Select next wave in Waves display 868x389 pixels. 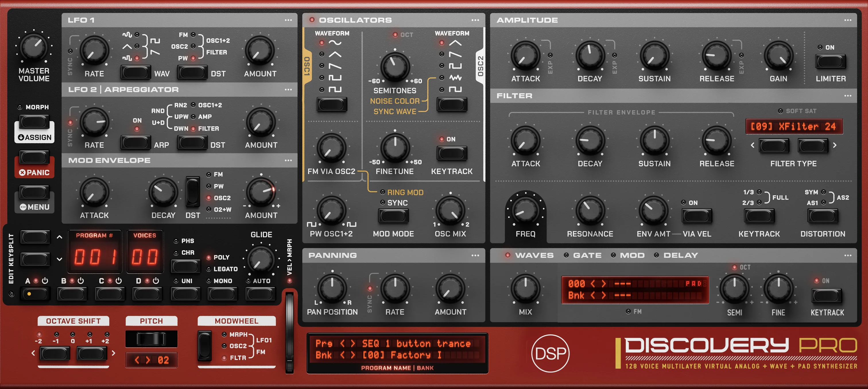tap(604, 284)
